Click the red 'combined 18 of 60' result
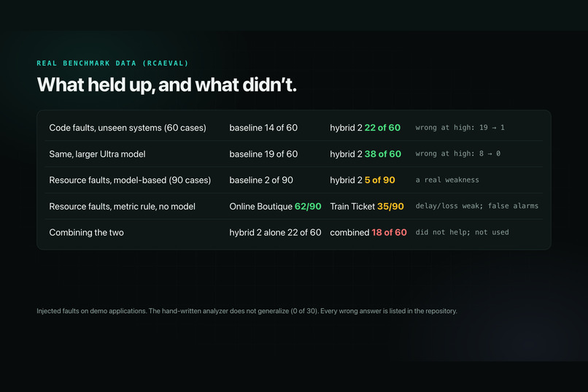The image size is (588, 392). [x=368, y=233]
